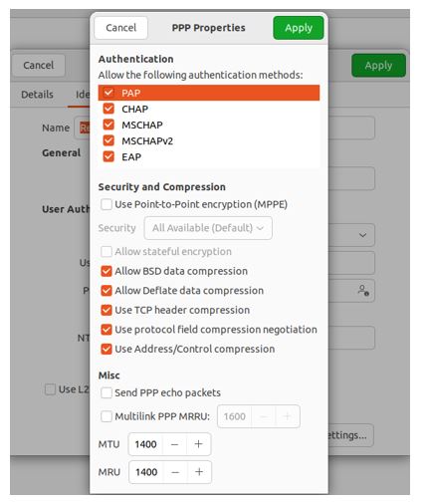Enable Send PPP echo packets
This screenshot has width=426, height=504.
coord(106,392)
